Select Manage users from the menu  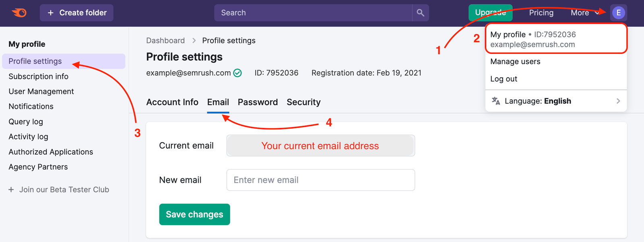pos(515,61)
